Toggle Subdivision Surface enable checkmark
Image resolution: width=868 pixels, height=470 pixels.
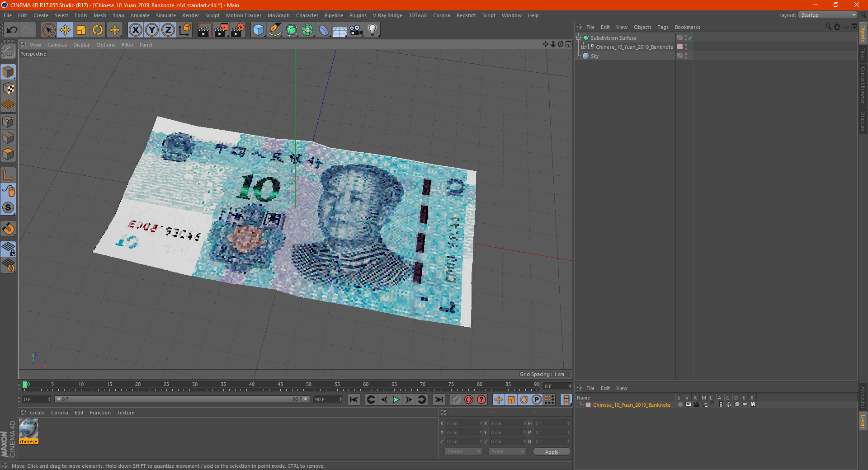coord(690,38)
